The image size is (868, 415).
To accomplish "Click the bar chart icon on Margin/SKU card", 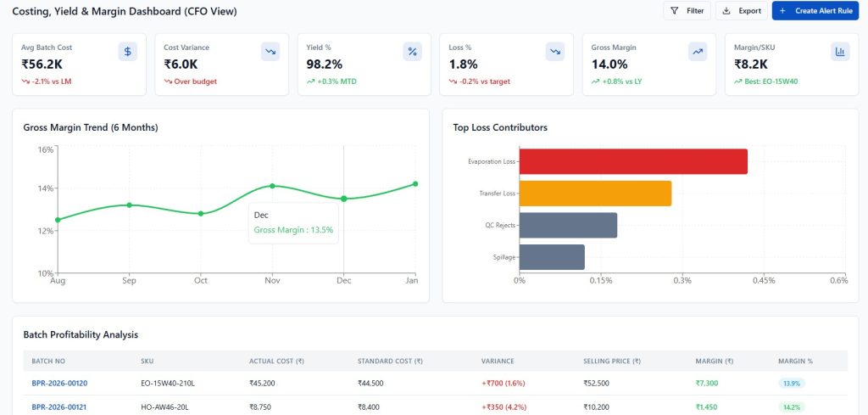I will coord(840,52).
